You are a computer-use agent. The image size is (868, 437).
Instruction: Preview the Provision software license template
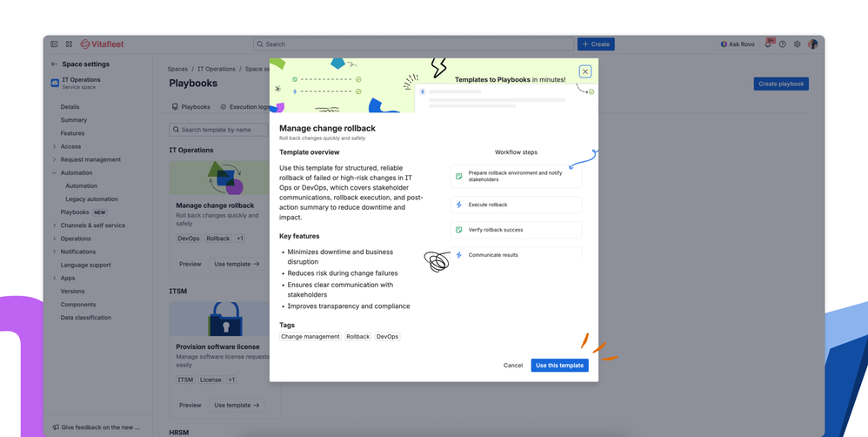coord(190,406)
